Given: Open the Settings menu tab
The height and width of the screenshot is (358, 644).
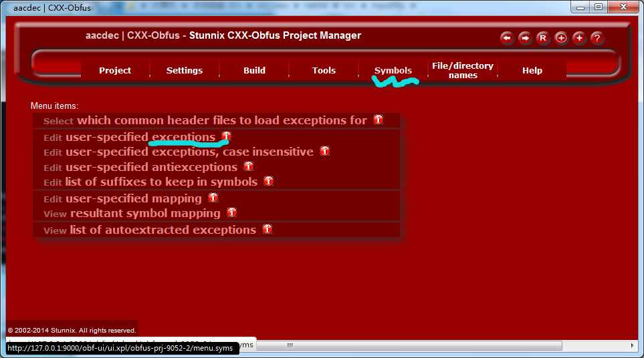Looking at the screenshot, I should point(185,70).
